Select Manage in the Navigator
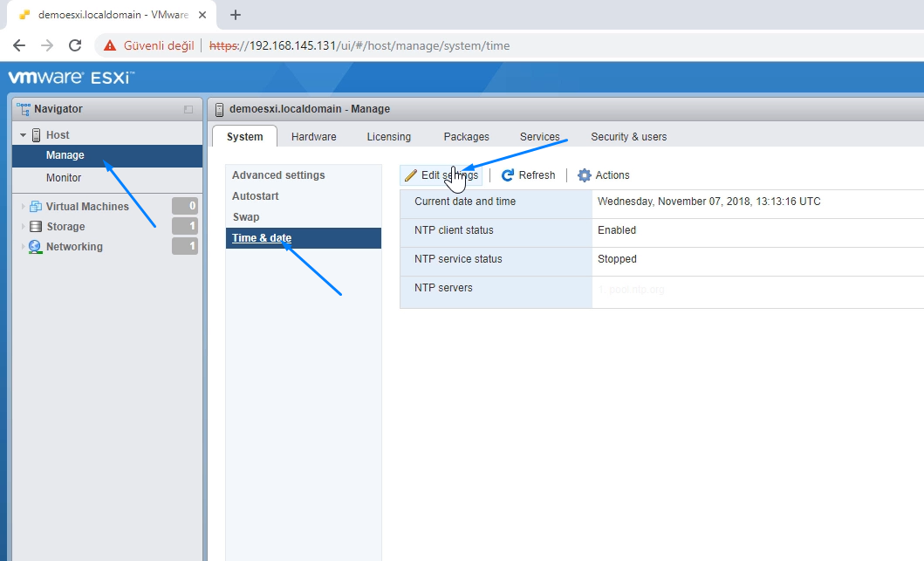 (x=107, y=155)
